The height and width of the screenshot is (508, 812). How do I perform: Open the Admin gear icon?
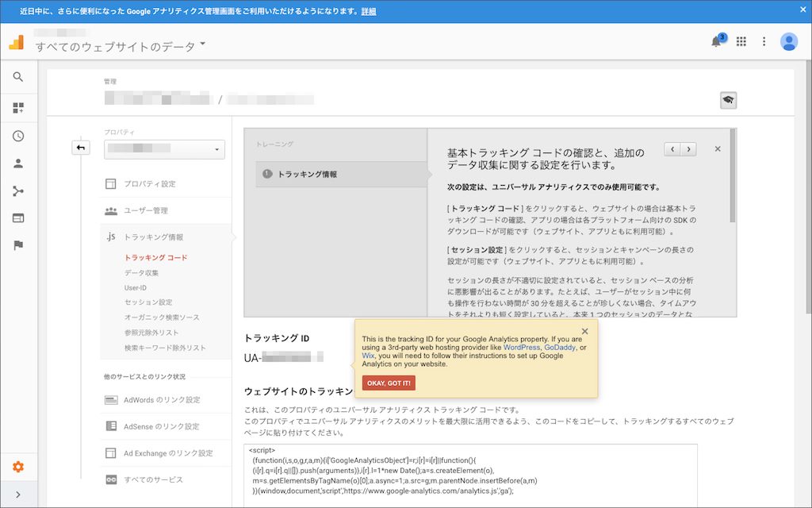click(x=18, y=467)
